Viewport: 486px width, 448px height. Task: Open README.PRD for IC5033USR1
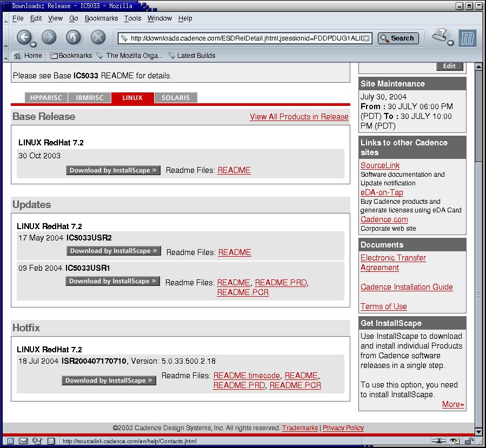coord(281,283)
